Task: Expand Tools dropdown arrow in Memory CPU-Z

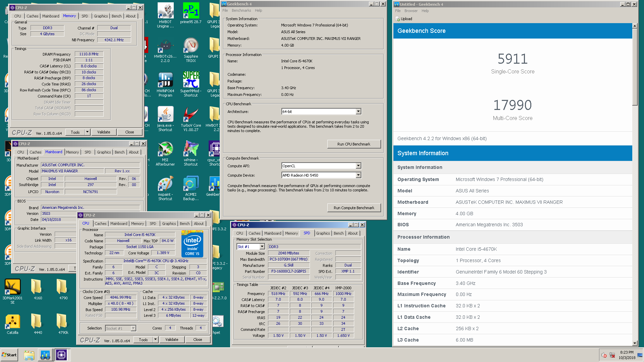Action: [x=87, y=132]
